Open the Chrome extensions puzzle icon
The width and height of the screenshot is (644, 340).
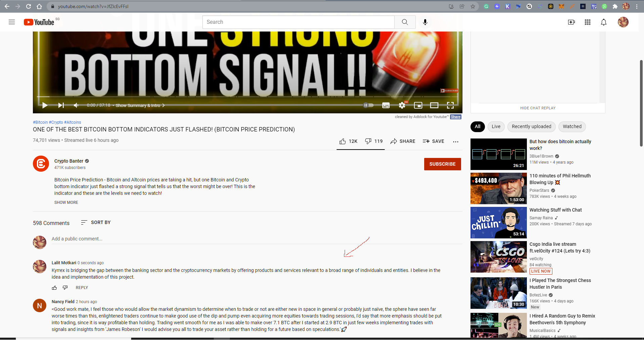coord(615,6)
